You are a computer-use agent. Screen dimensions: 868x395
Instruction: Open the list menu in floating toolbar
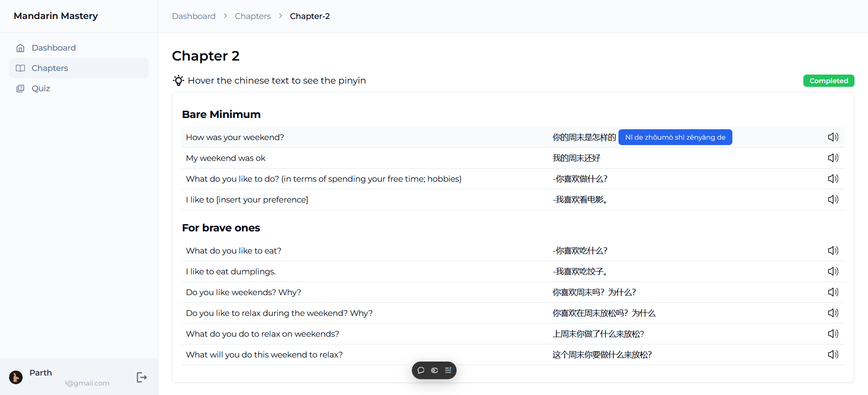coord(448,370)
